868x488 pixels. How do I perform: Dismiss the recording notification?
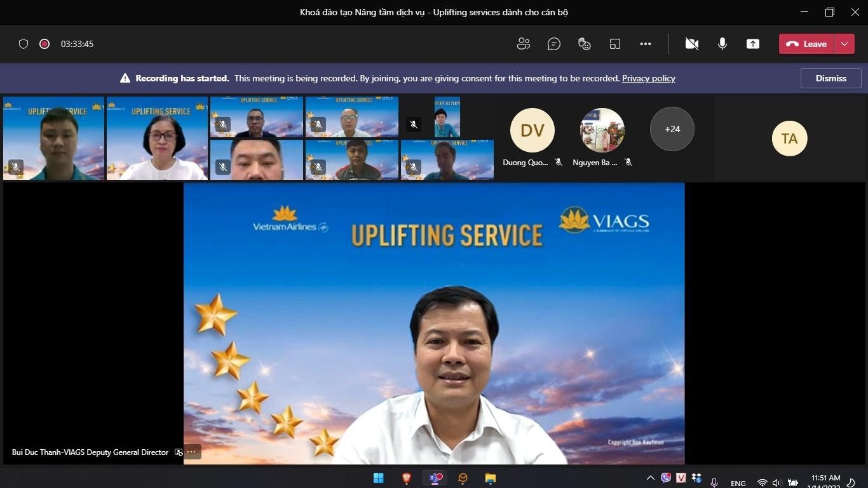coord(831,78)
